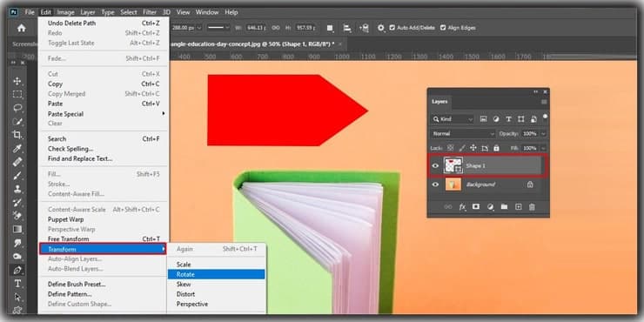Open the Filter menu
This screenshot has width=644, height=322.
[150, 12]
